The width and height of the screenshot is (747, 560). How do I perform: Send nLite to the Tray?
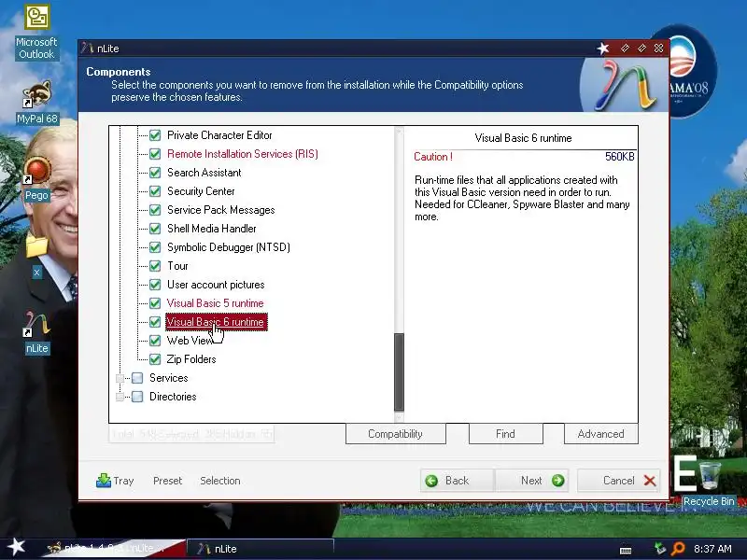click(115, 481)
